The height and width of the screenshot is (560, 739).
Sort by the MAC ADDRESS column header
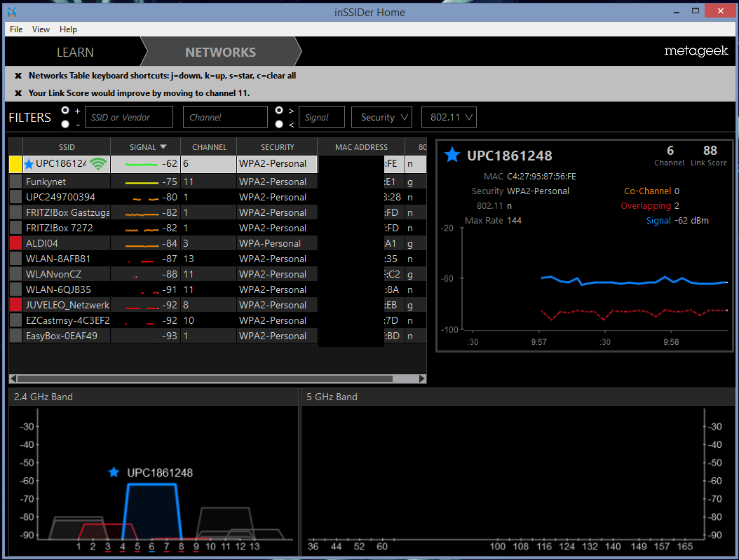click(362, 147)
